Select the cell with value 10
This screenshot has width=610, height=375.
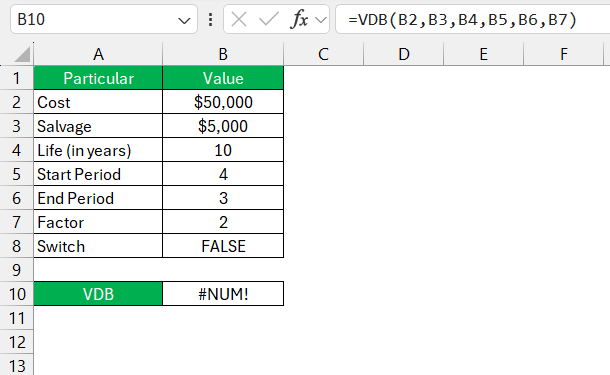click(x=223, y=150)
